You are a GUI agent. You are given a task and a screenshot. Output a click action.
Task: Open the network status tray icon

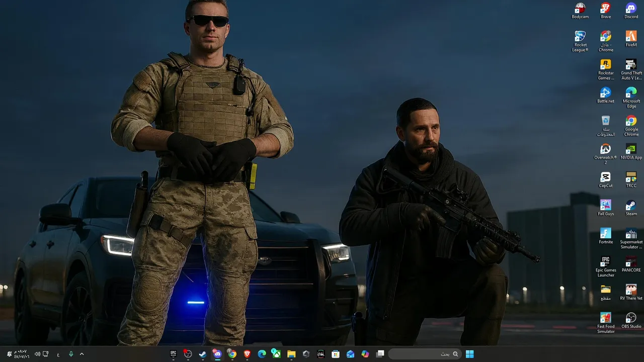point(46,354)
